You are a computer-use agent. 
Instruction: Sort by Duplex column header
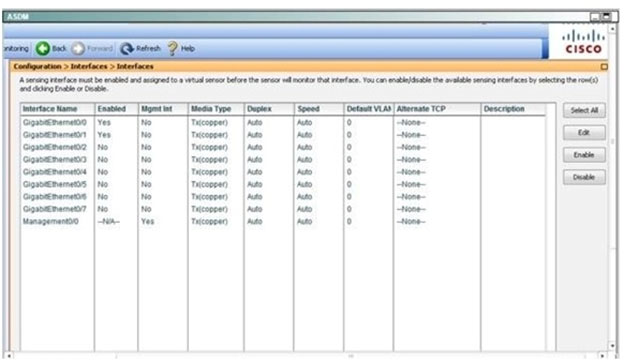(x=269, y=109)
